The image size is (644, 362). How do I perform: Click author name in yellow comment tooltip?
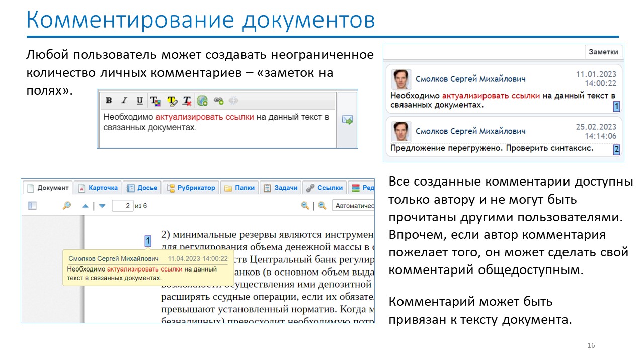coord(114,258)
